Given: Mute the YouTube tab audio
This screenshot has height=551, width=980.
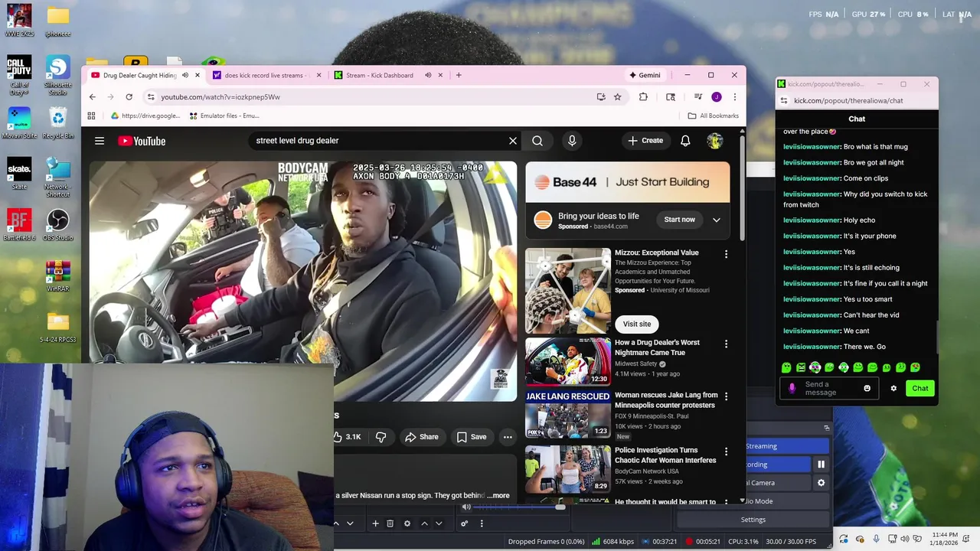Looking at the screenshot, I should pos(185,75).
